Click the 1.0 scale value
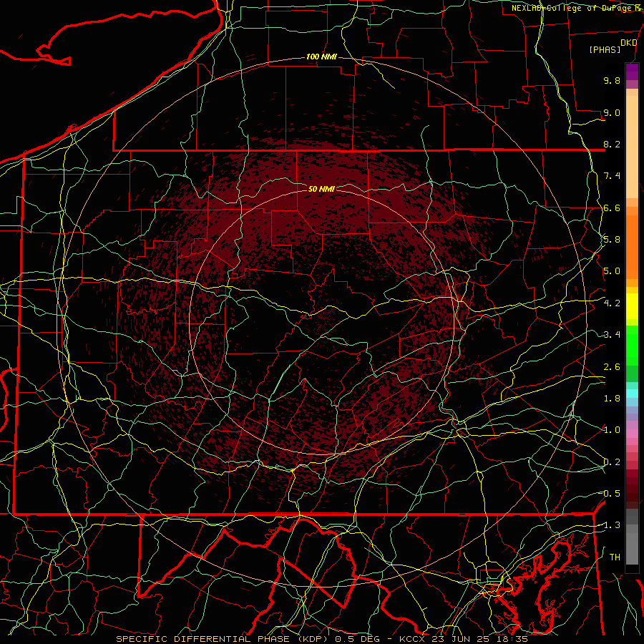The height and width of the screenshot is (644, 644). click(x=612, y=430)
